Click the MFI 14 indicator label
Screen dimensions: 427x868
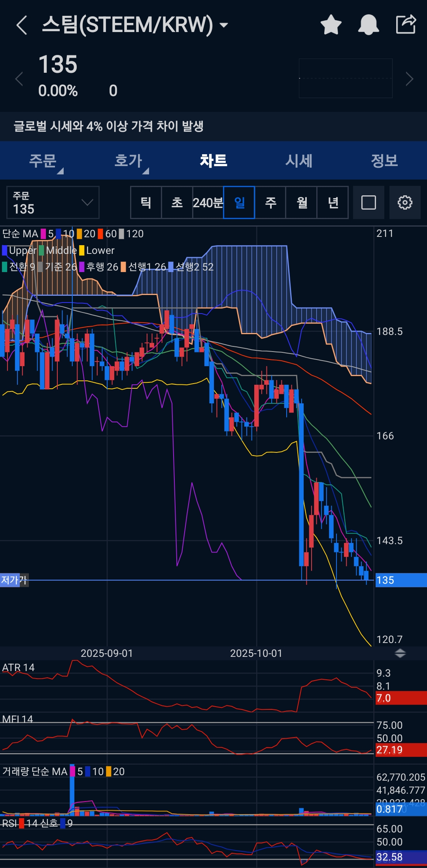pyautogui.click(x=17, y=719)
